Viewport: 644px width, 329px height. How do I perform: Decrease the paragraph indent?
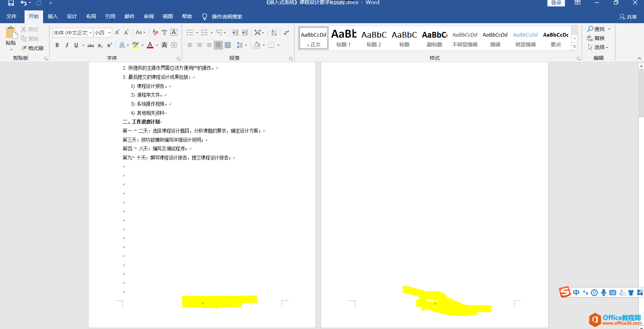236,33
